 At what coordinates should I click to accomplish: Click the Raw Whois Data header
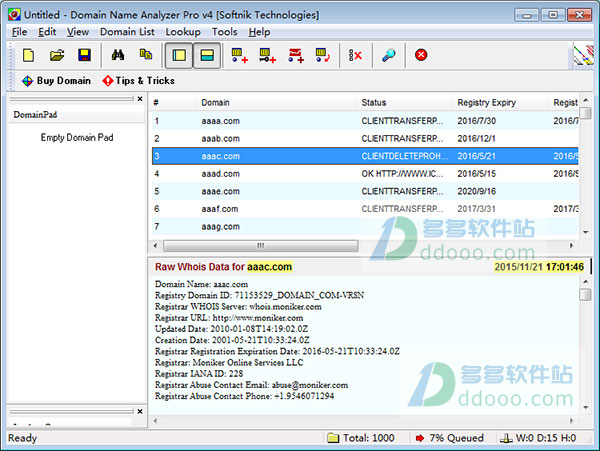(x=223, y=267)
